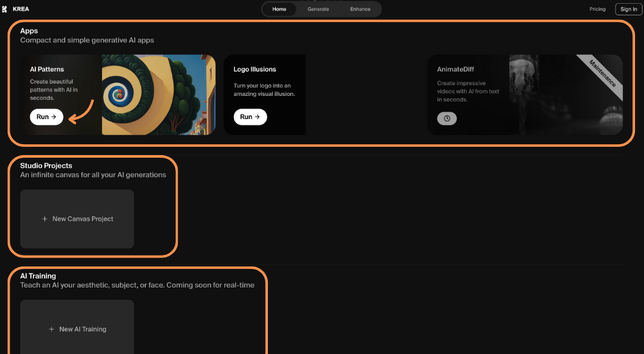Click the Logo Illusions card title
This screenshot has height=354, width=644.
[254, 69]
